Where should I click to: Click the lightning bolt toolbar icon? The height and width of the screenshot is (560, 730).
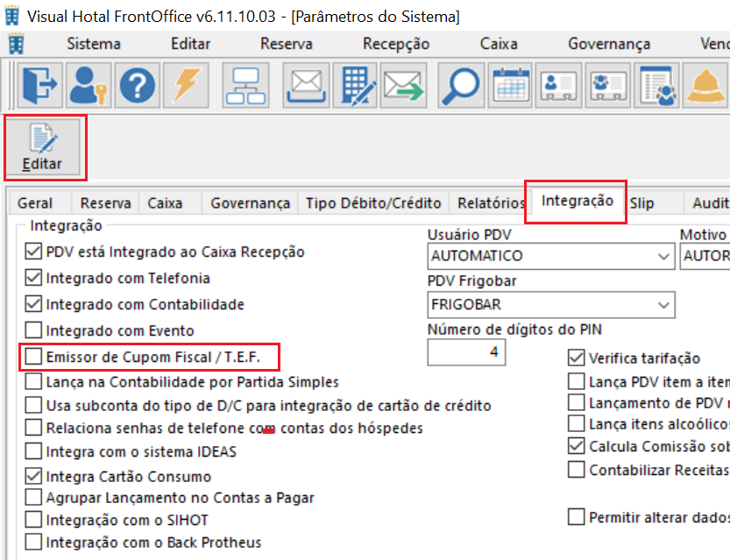point(186,86)
